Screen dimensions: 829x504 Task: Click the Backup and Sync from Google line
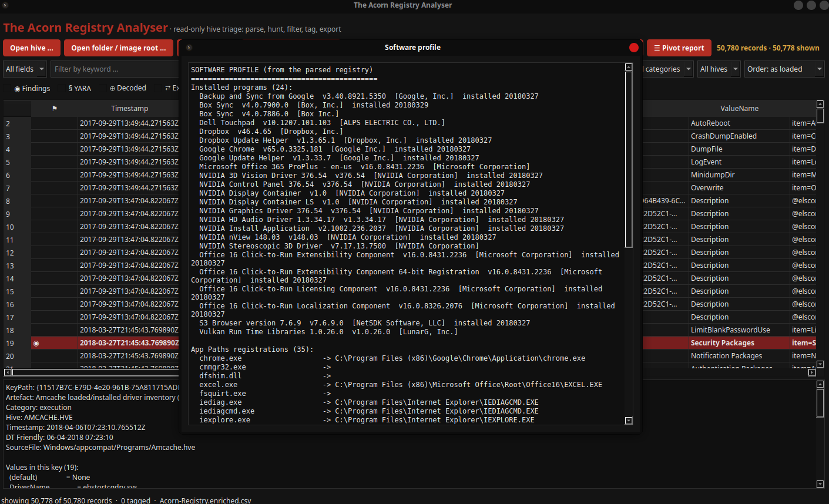tap(368, 96)
